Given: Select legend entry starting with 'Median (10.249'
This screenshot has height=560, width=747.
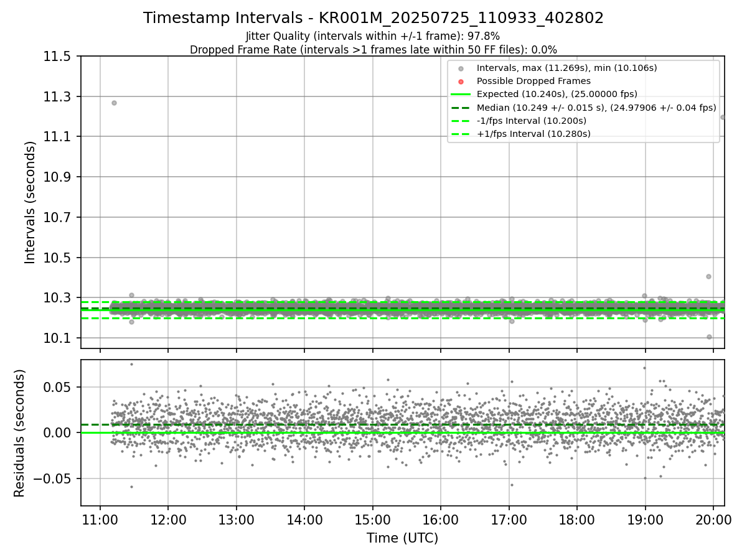Looking at the screenshot, I should pyautogui.click(x=596, y=108).
